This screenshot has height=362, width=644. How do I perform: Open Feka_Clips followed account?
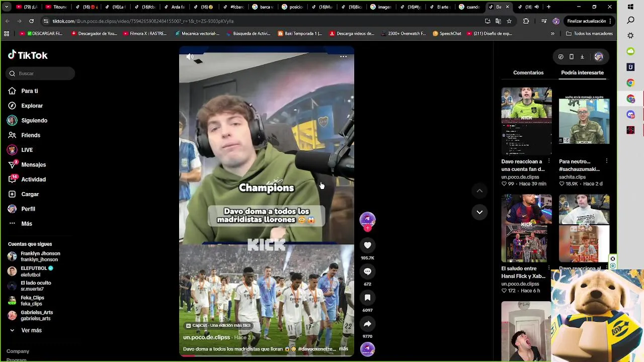26,301
